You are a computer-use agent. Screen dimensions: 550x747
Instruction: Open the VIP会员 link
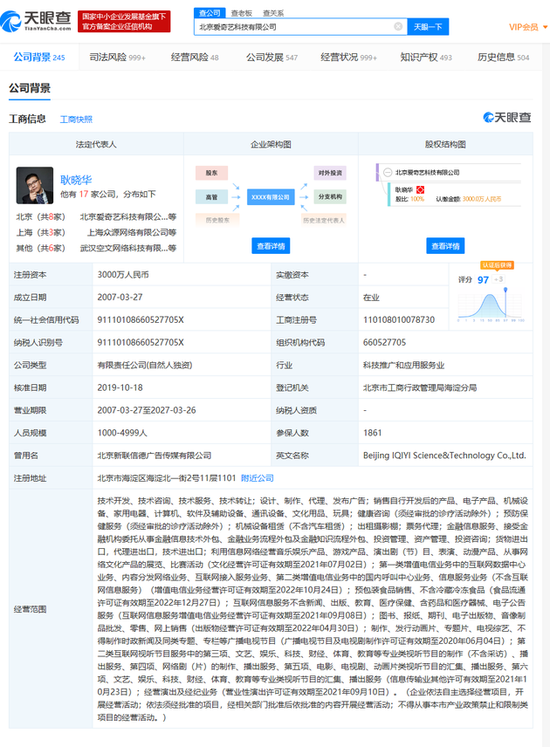click(x=524, y=27)
